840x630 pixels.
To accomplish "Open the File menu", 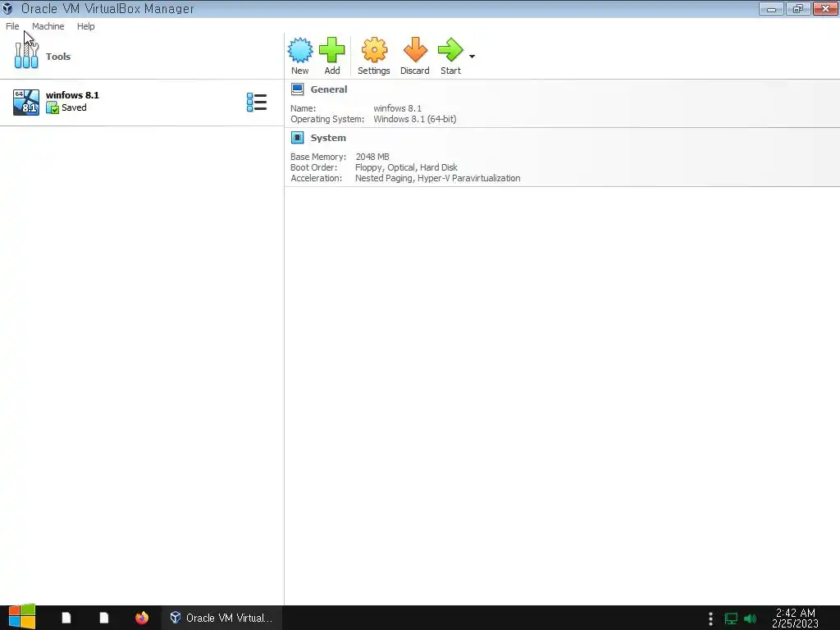I will (12, 26).
